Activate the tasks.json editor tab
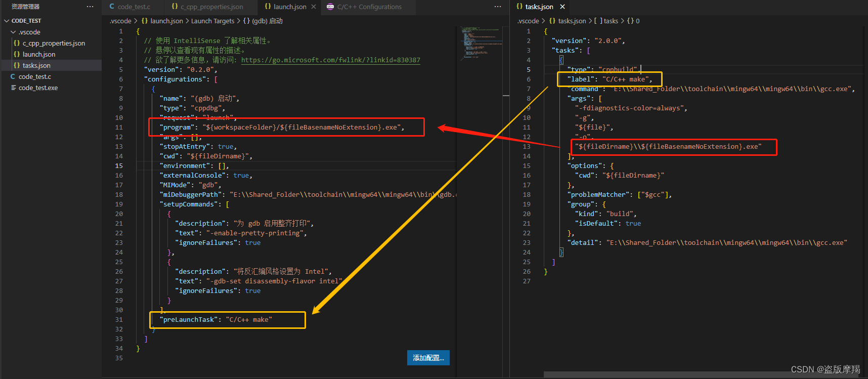 pos(539,7)
